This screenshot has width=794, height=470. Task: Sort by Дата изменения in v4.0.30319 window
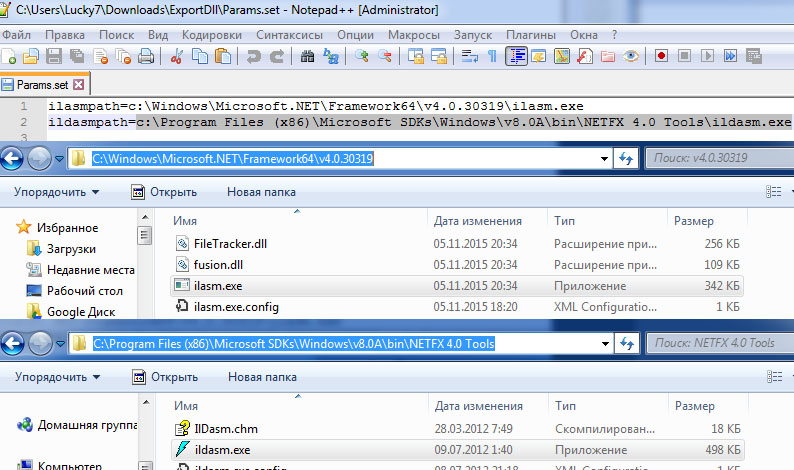coord(477,221)
